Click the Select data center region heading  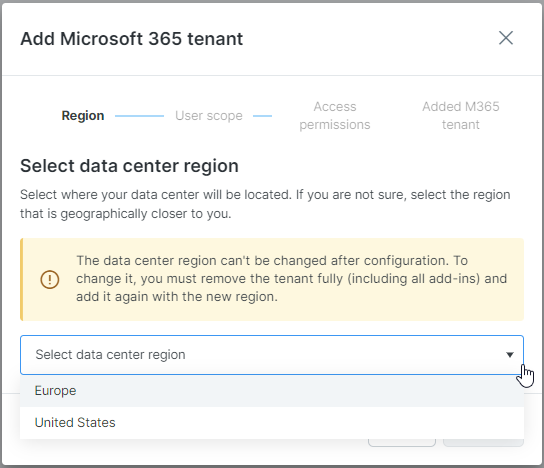click(129, 166)
